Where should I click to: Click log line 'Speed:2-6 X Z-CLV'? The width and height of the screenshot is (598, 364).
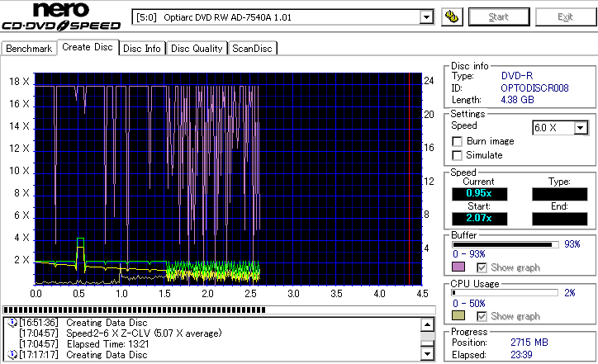(144, 333)
